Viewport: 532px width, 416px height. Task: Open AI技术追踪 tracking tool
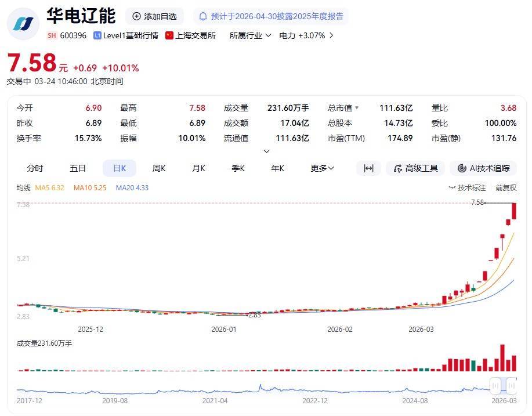(x=483, y=168)
